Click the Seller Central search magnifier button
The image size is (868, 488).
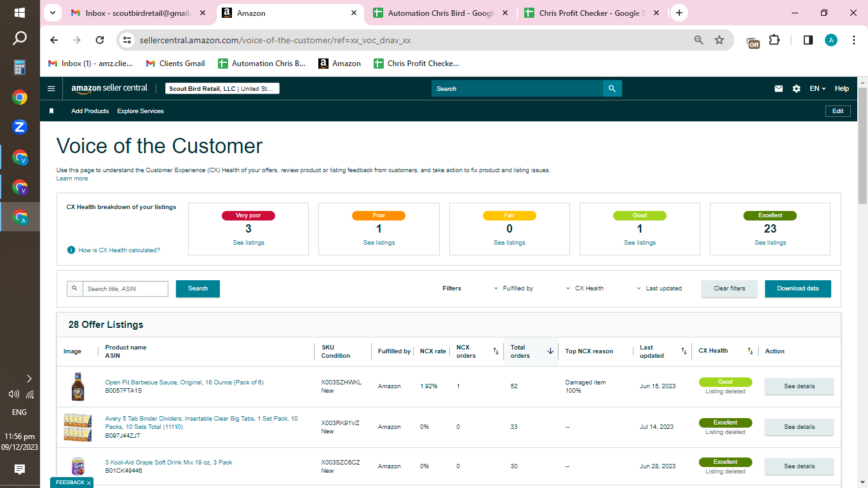point(612,89)
